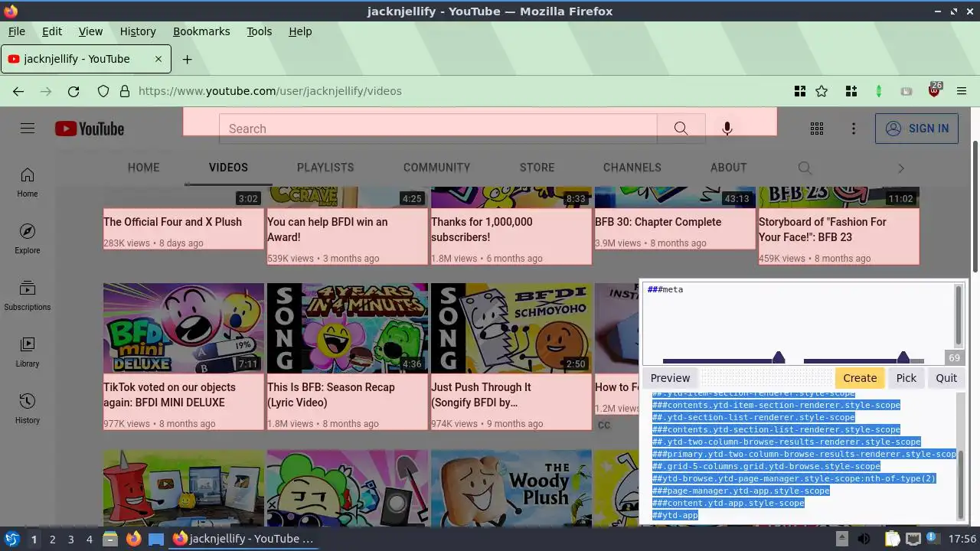
Task: Quit the element picker
Action: pos(946,378)
